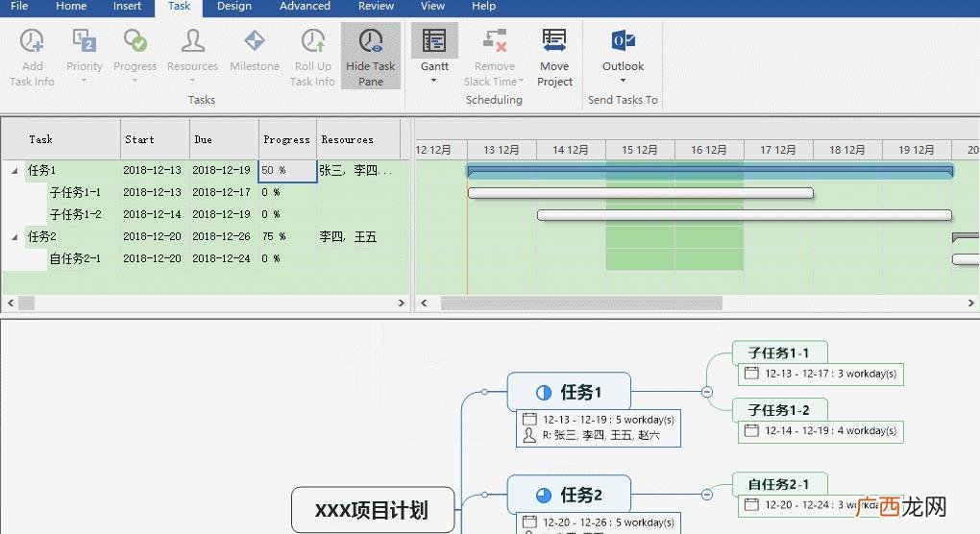Switch to the Review tab
Viewport: 980px width, 534px height.
(x=376, y=7)
